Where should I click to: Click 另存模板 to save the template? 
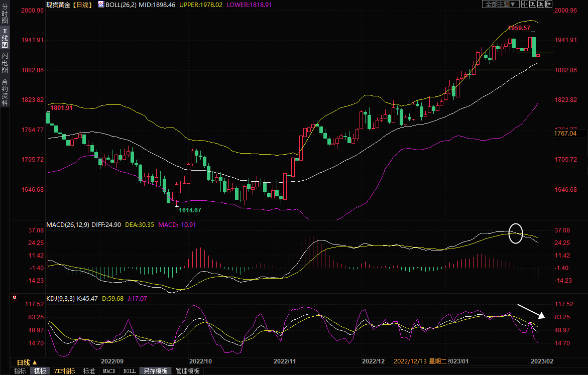click(x=155, y=371)
